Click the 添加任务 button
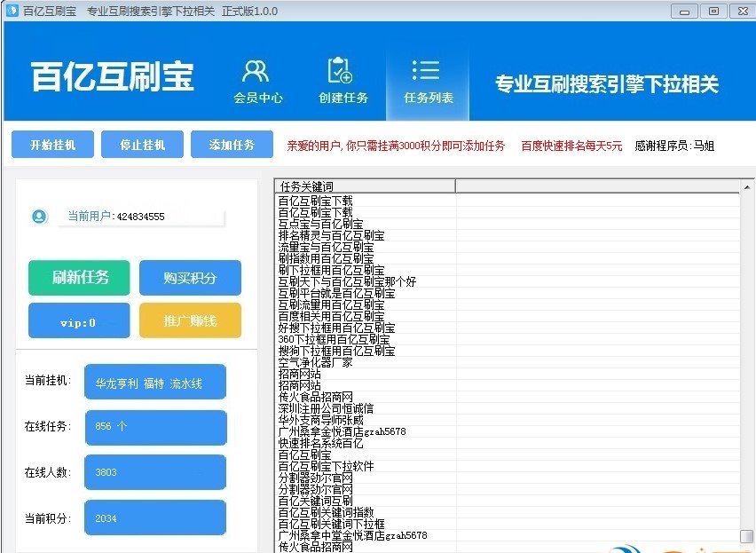This screenshot has height=553, width=756. click(232, 144)
